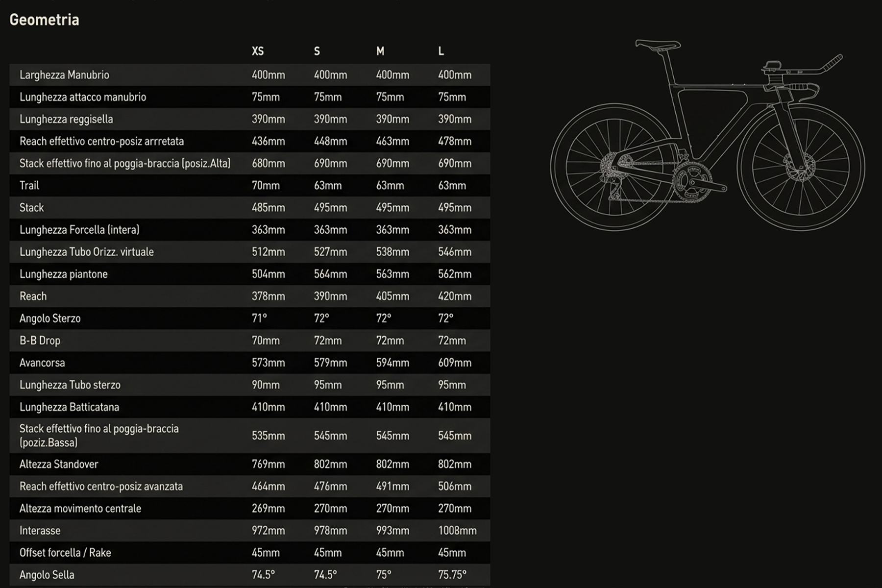Select the B-B Drop row

[x=40, y=340]
